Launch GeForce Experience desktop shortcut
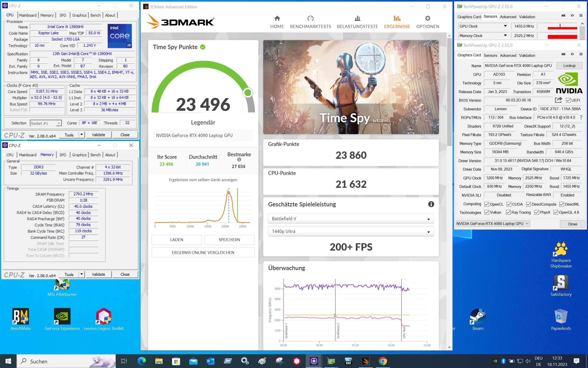This screenshot has height=368, width=588. click(x=62, y=319)
